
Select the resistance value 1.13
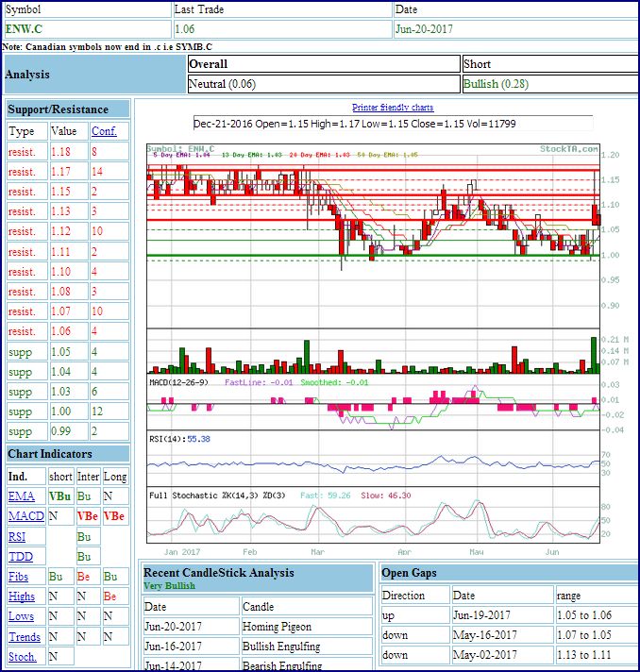point(60,211)
